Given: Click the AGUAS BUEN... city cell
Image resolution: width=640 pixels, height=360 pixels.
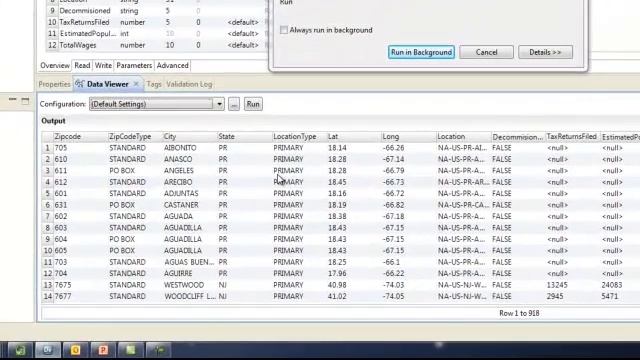Looking at the screenshot, I should (189, 262).
